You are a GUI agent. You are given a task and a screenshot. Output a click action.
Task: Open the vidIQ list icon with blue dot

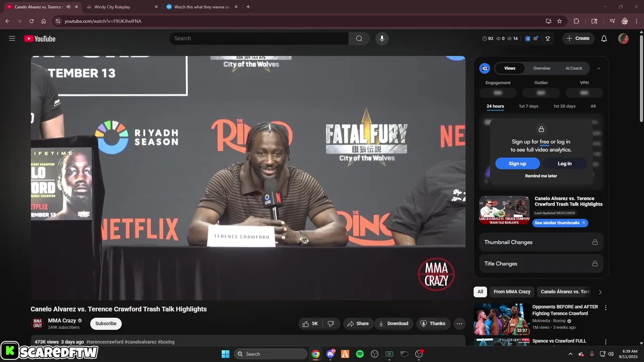click(x=536, y=38)
